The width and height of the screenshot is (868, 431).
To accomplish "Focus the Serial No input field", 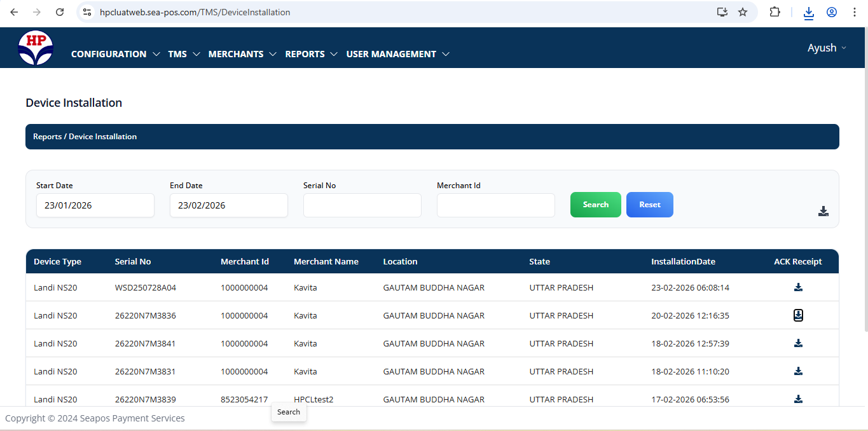I will point(362,205).
